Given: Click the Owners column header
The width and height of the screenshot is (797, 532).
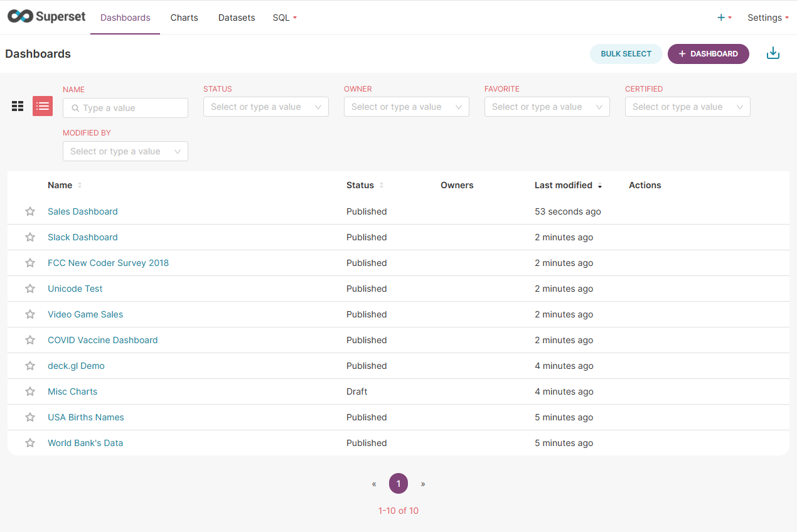Looking at the screenshot, I should [457, 185].
